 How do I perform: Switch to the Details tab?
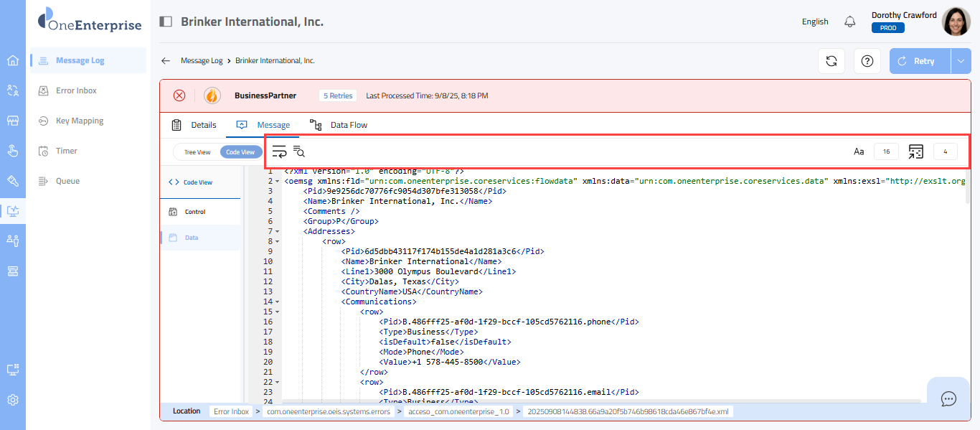194,125
